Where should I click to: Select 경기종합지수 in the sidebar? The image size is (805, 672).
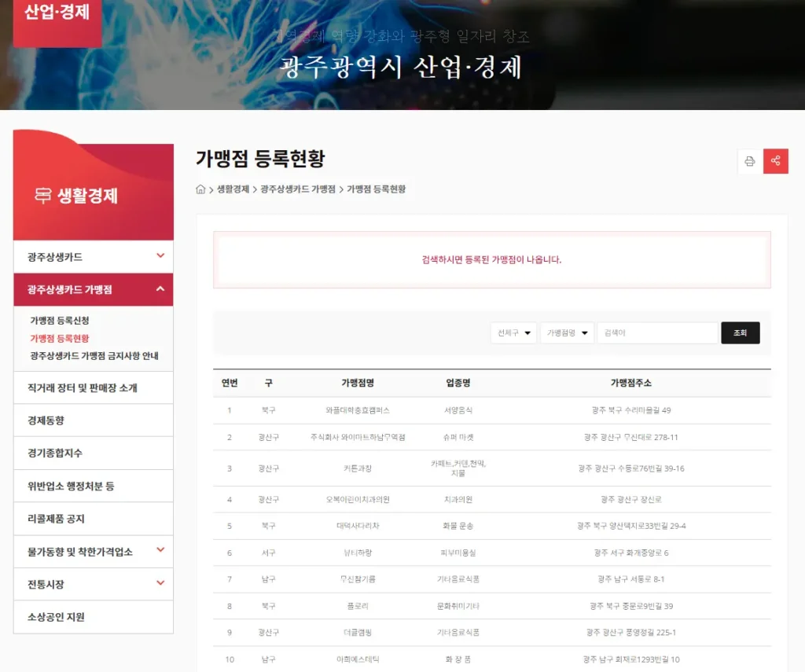55,454
